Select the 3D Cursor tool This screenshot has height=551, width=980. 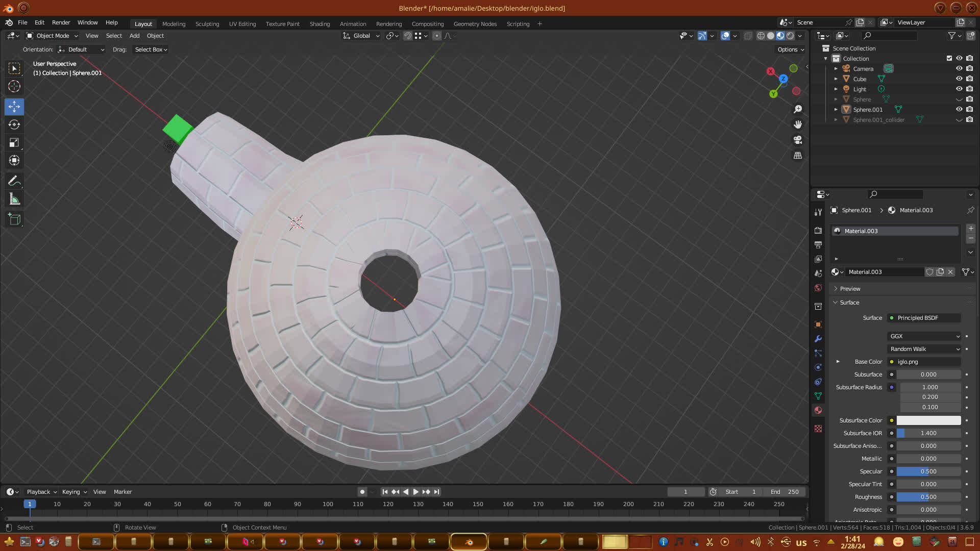point(14,86)
